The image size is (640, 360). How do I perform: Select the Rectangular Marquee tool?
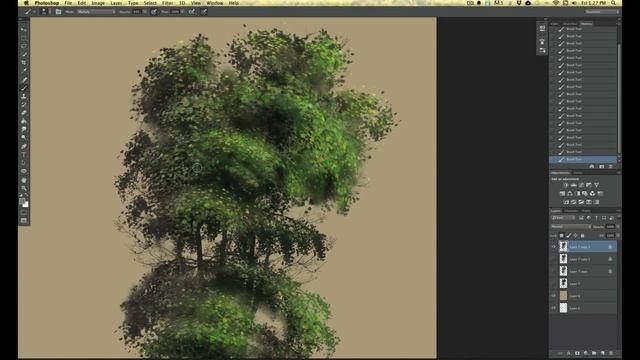pyautogui.click(x=24, y=38)
